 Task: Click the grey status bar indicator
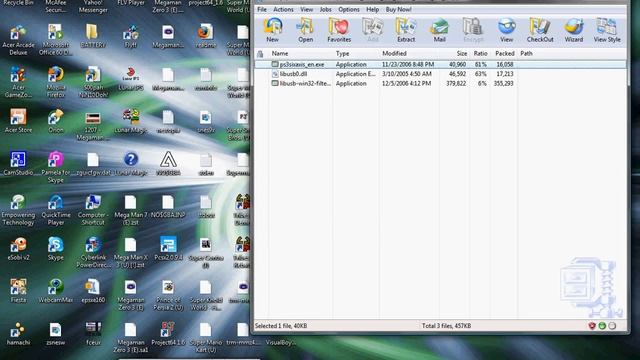[x=612, y=326]
